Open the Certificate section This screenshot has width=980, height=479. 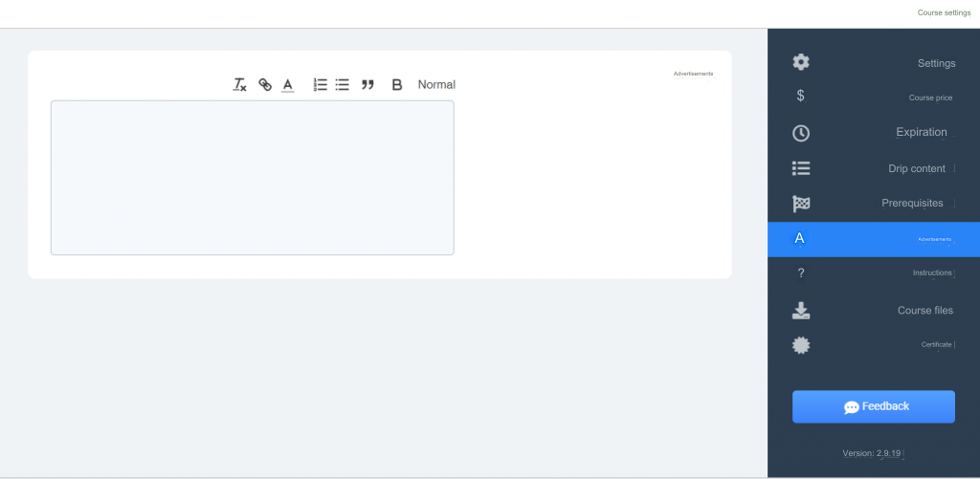coord(936,345)
